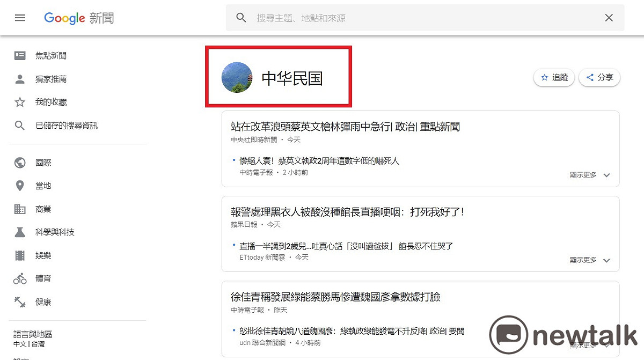This screenshot has width=644, height=360.
Task: Open headline 徐佳青稱發展綠能蔡勝馬慘遭魏國彥拿數據打臉
Action: (x=335, y=297)
